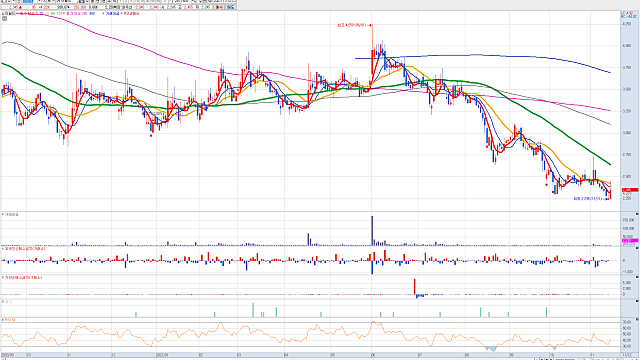Toggle the RSI panel's corner marker
The height and width of the screenshot is (360, 640).
coord(637,320)
